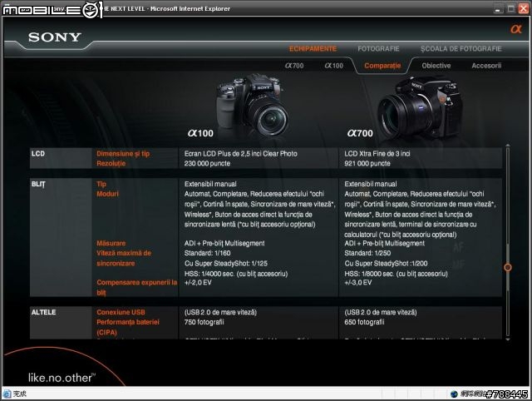Click '750 fotografii' value
Screen dimensions: 532x401
pyautogui.click(x=204, y=322)
